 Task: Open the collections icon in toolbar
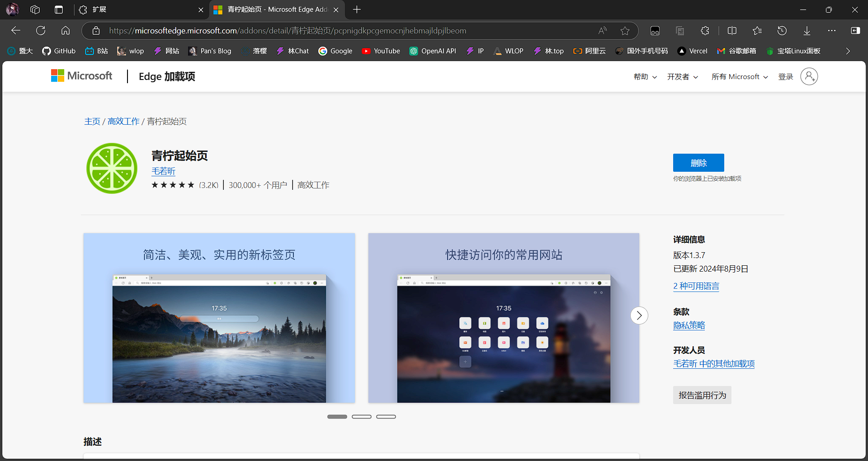680,31
